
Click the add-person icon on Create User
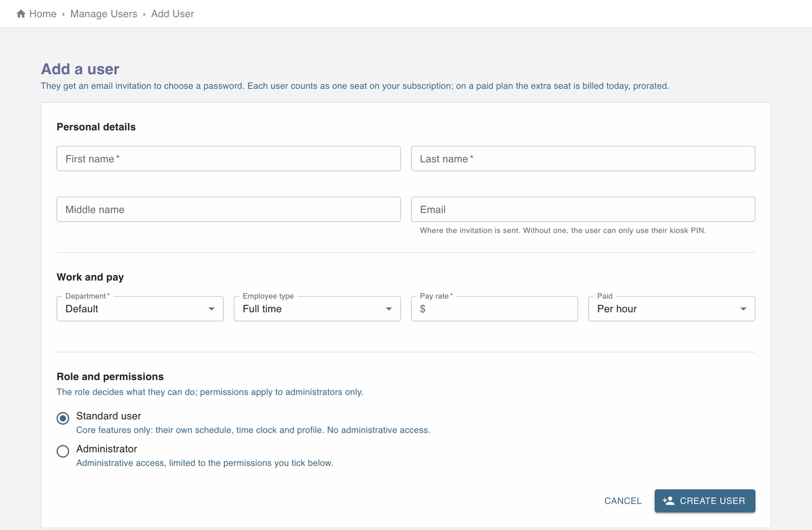[x=668, y=501]
